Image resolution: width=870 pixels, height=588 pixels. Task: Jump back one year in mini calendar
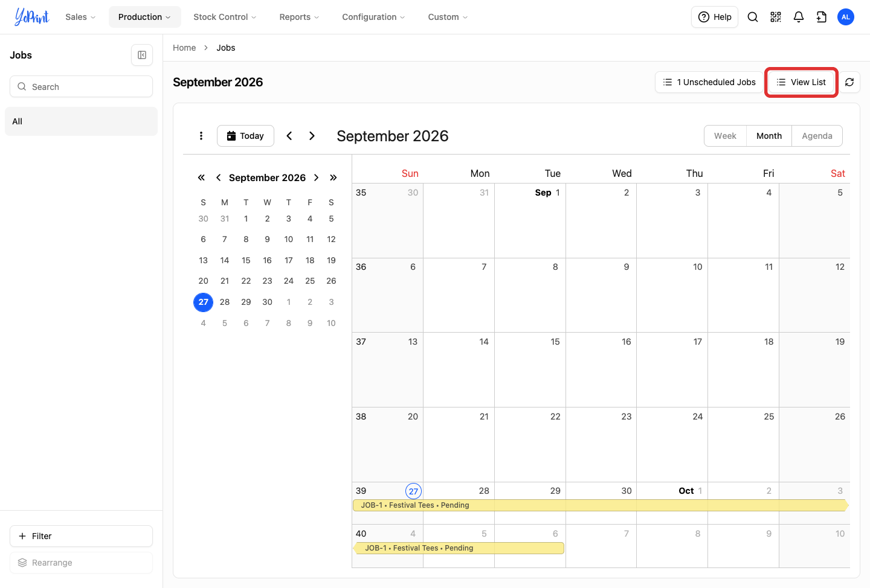click(201, 177)
